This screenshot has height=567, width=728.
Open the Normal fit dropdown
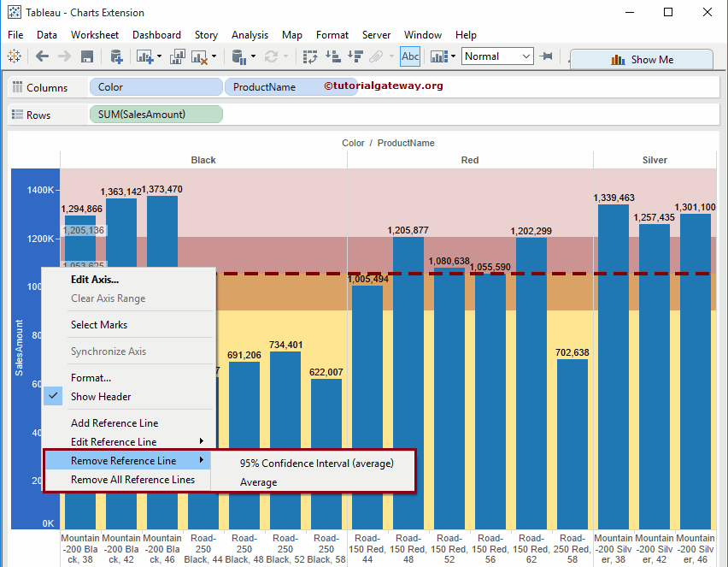click(x=527, y=56)
